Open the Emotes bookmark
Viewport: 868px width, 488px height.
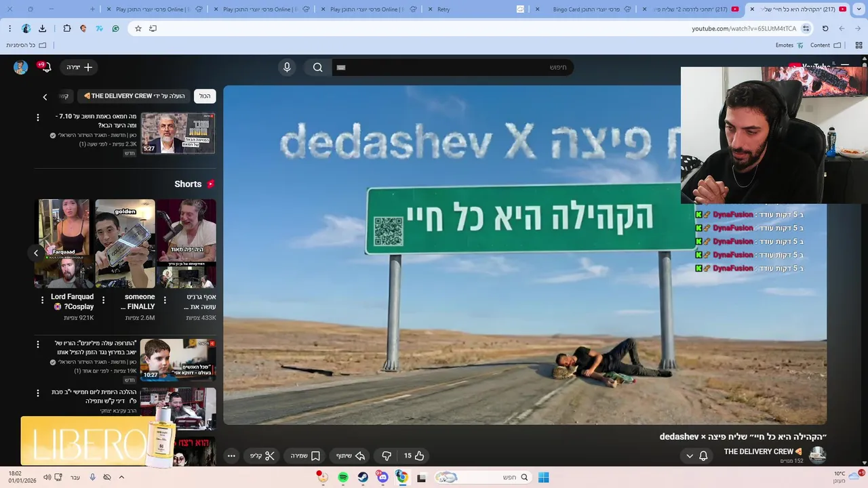(x=789, y=45)
